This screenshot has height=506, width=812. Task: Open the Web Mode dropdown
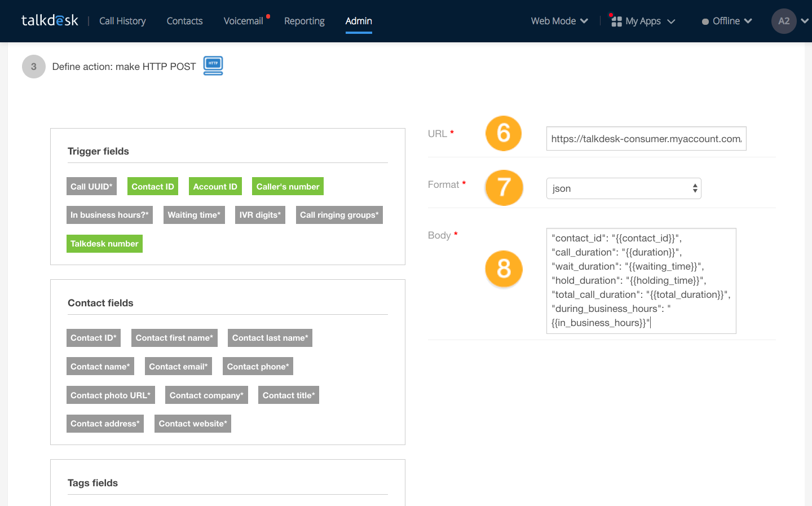tap(559, 20)
